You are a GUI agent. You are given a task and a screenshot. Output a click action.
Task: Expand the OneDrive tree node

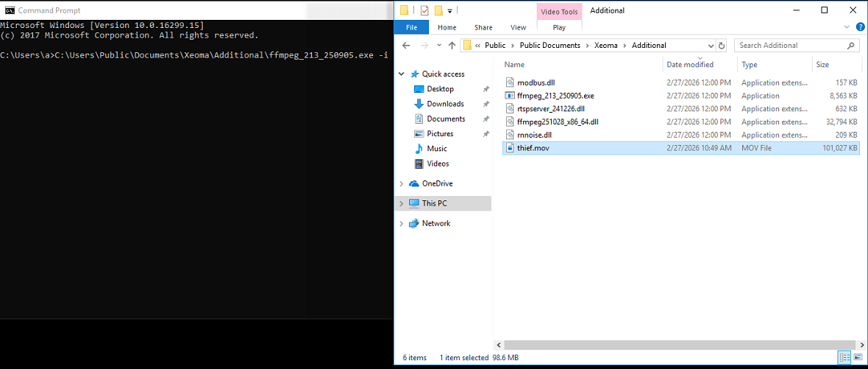coord(402,183)
